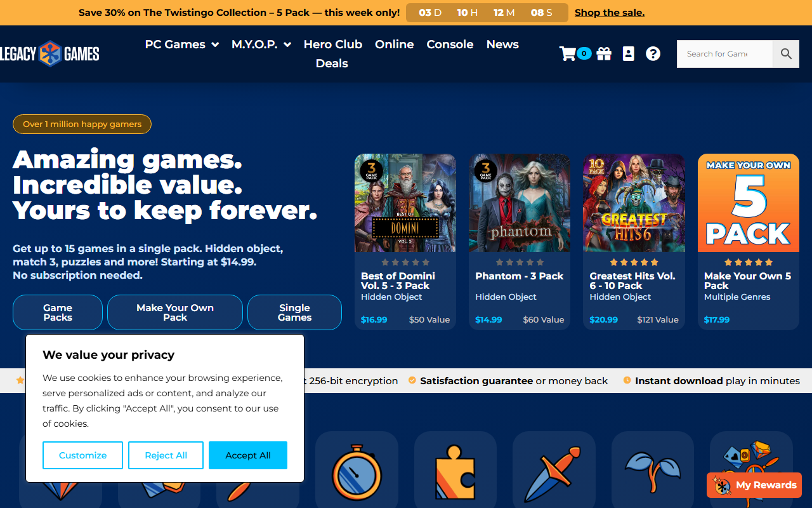Click the Over 1 million happy gamers badge
The height and width of the screenshot is (508, 812).
click(82, 124)
